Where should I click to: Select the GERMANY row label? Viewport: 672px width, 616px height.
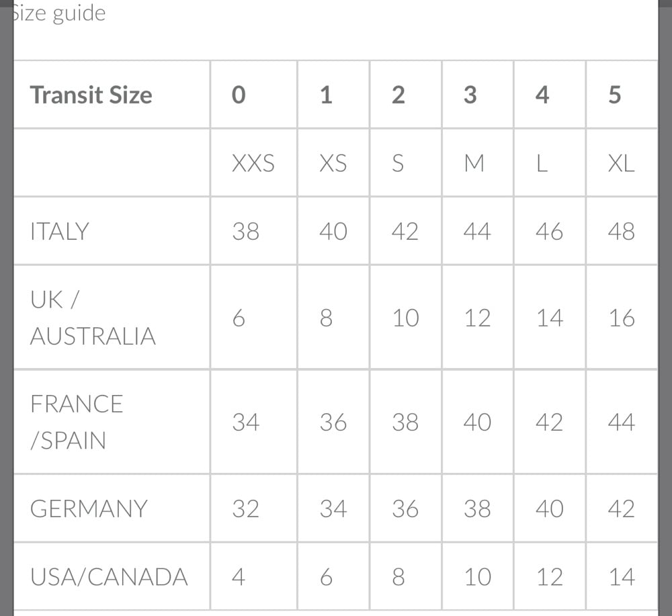(x=89, y=509)
